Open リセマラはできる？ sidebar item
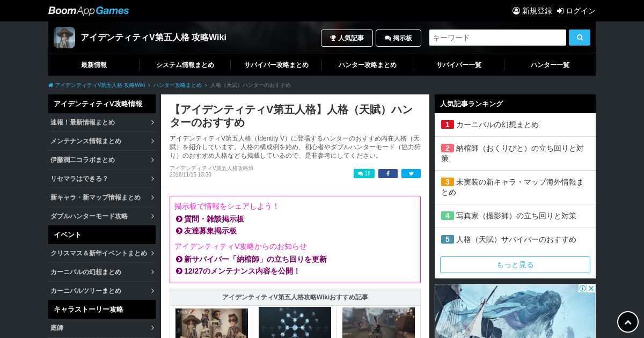 [102, 179]
